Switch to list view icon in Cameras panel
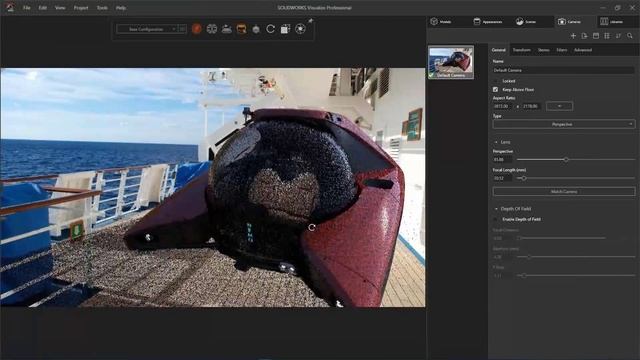This screenshot has height=360, width=640. tap(607, 36)
